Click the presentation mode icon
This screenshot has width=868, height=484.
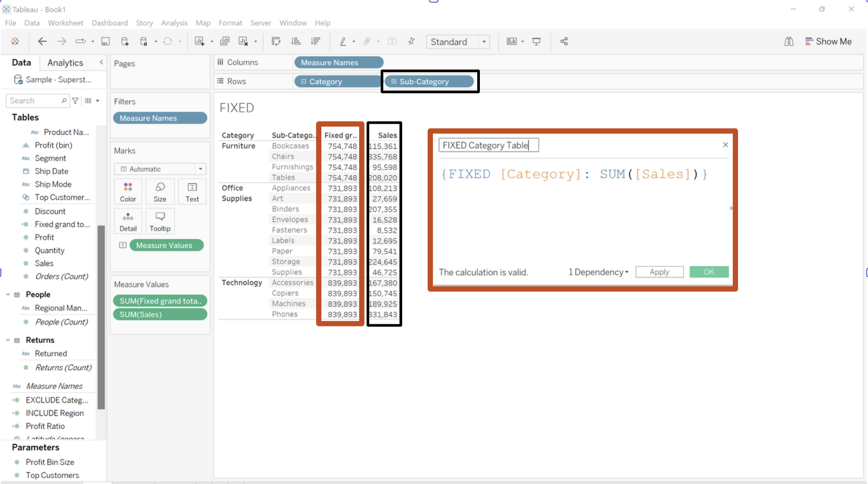pos(537,41)
